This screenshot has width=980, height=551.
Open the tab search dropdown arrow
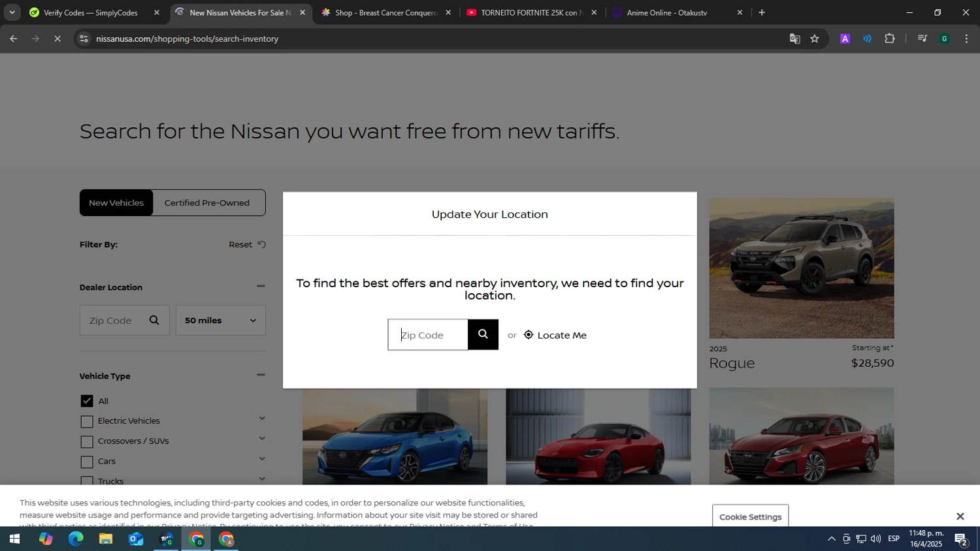pos(12,12)
